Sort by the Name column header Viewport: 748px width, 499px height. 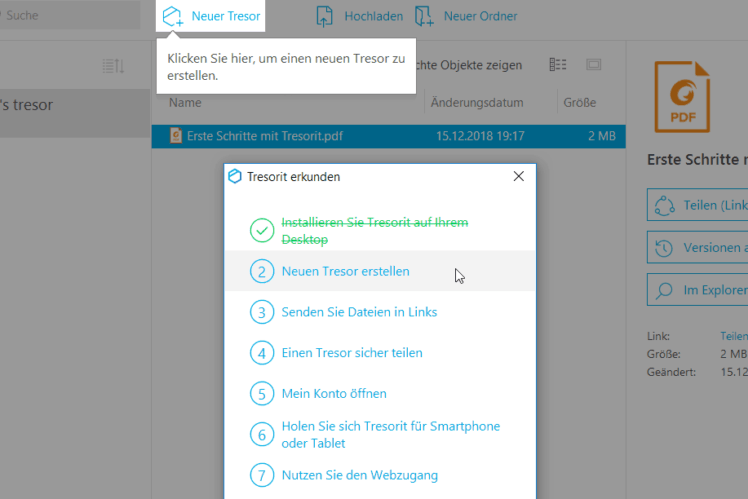(185, 103)
